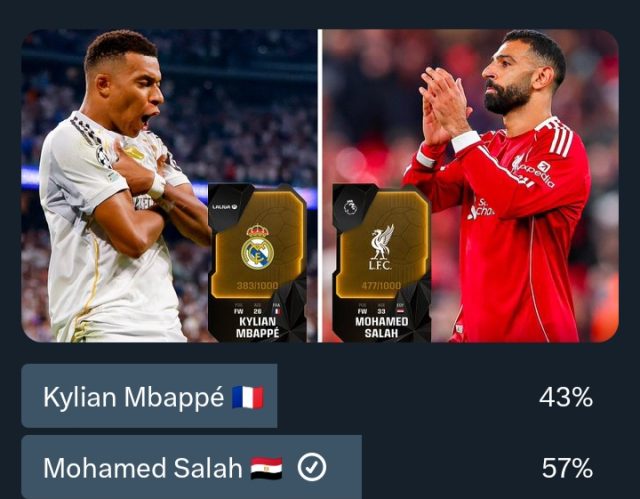Open the Mohamed Salah photo on the right

[x=471, y=186]
